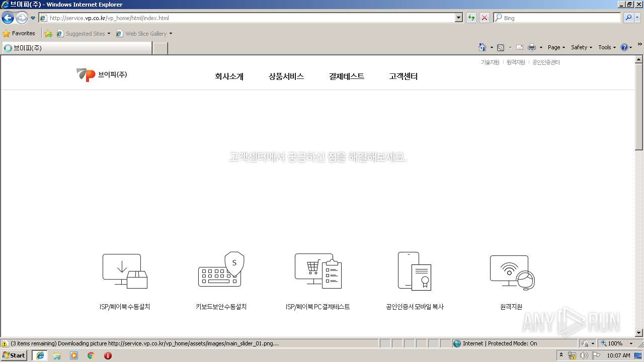This screenshot has height=362, width=644.
Task: Click the Stop loading icon
Action: point(484,18)
